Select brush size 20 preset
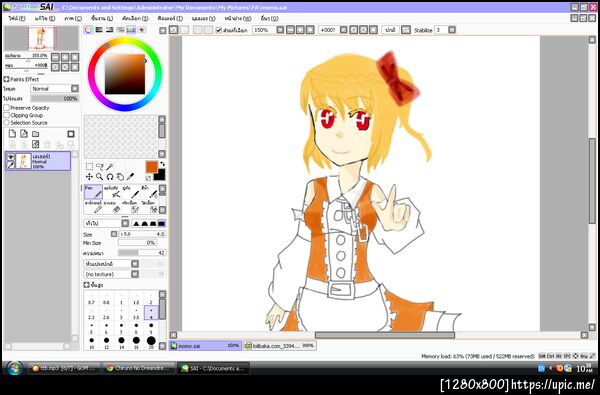Viewport: 600px width, 395px height. click(151, 341)
